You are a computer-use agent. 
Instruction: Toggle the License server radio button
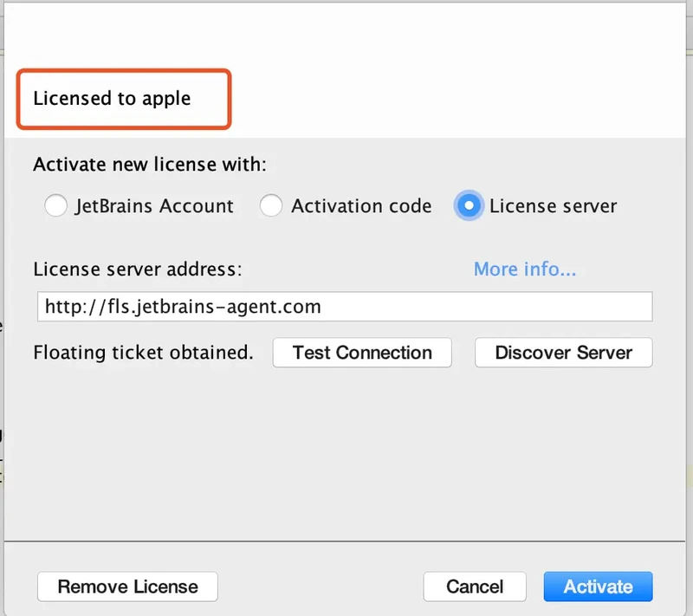[469, 206]
